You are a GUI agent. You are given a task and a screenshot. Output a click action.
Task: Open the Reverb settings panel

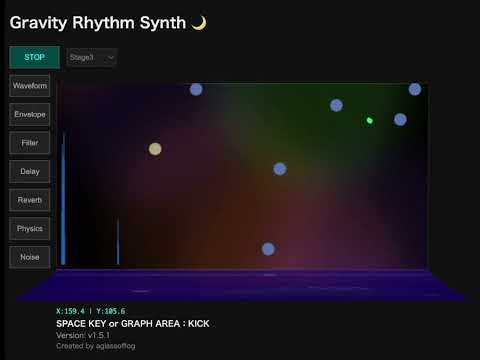tap(30, 200)
